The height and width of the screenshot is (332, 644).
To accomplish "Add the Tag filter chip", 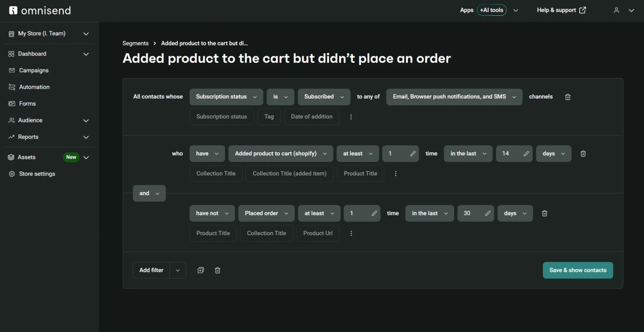I will click(x=269, y=117).
